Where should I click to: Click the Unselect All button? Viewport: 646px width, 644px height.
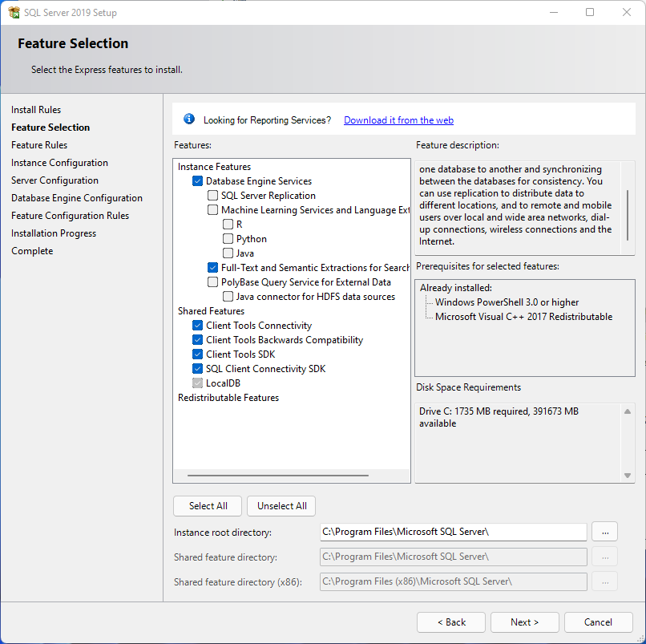[281, 506]
